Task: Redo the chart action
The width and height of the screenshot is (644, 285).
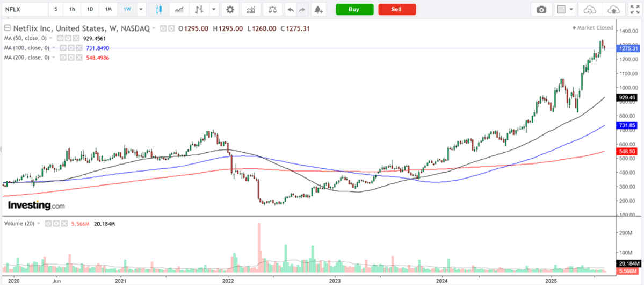Action: [301, 10]
